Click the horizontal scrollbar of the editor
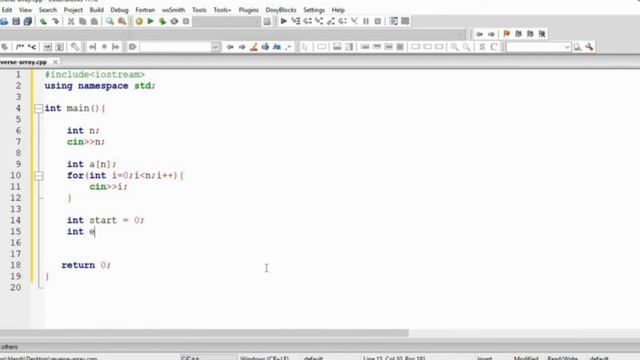 click(204, 333)
